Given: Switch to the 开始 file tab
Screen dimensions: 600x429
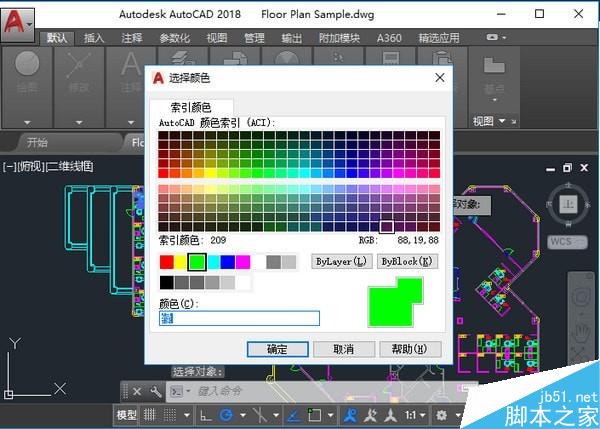Looking at the screenshot, I should [x=38, y=142].
